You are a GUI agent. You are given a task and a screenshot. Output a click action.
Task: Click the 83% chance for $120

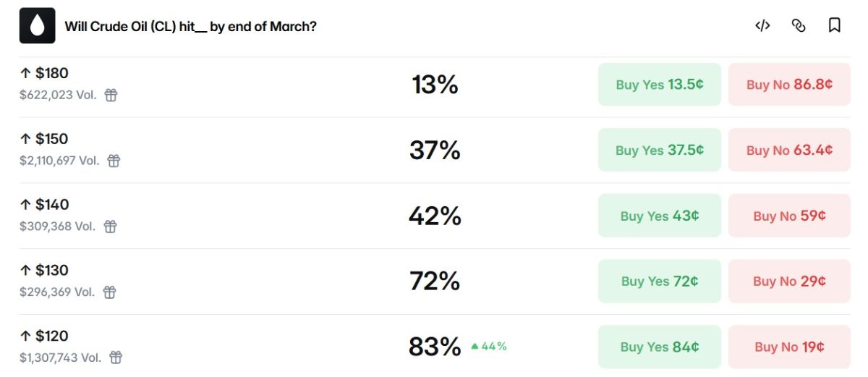pyautogui.click(x=435, y=347)
